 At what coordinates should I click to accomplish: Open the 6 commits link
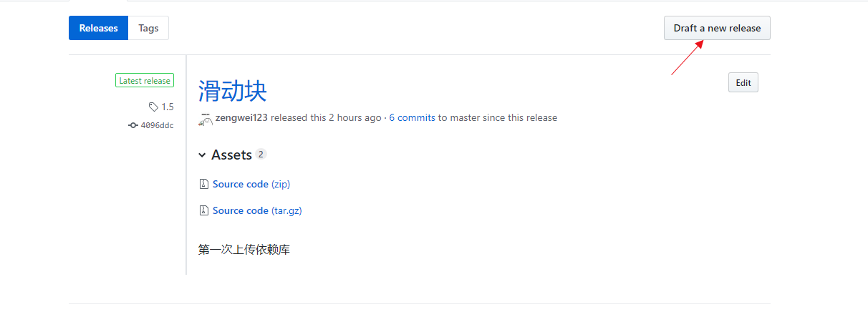click(x=412, y=118)
